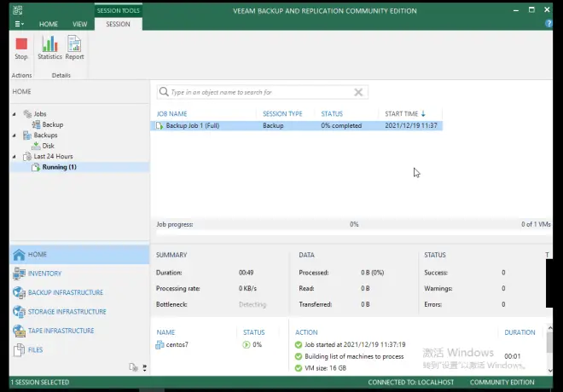Viewport: 563px width, 392px height.
Task: Click the Disk backup icon
Action: click(x=36, y=146)
